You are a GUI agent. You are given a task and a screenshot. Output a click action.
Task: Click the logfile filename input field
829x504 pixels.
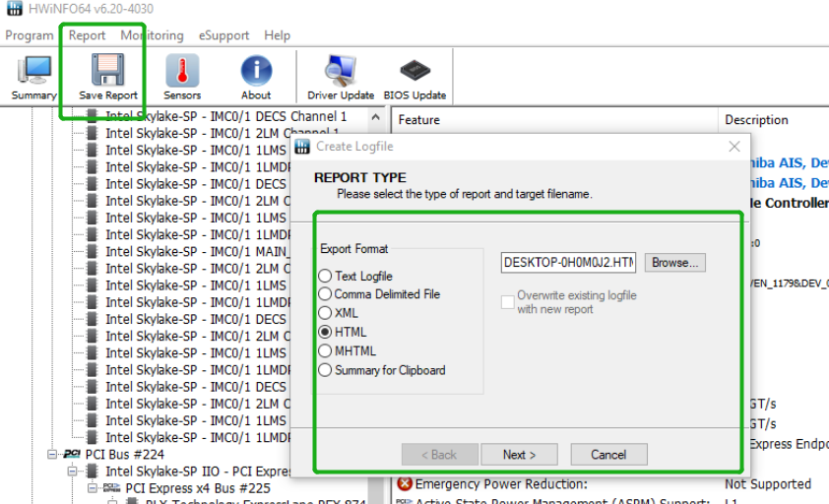click(568, 262)
